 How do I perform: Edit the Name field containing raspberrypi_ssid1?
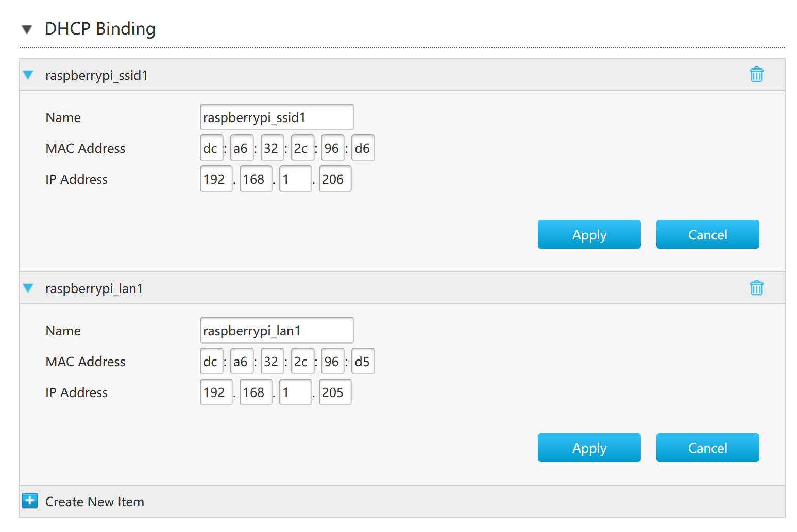(277, 117)
